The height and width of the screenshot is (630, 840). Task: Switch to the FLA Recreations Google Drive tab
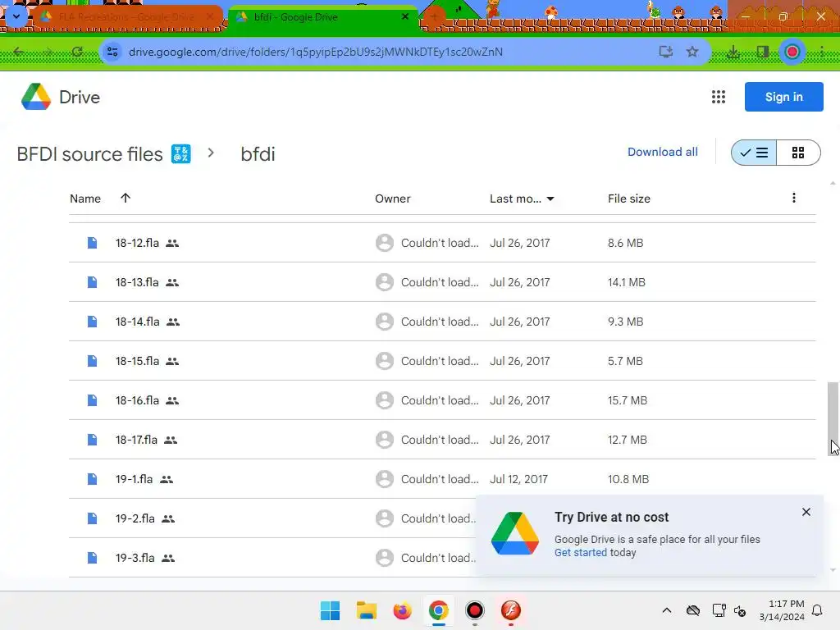126,17
